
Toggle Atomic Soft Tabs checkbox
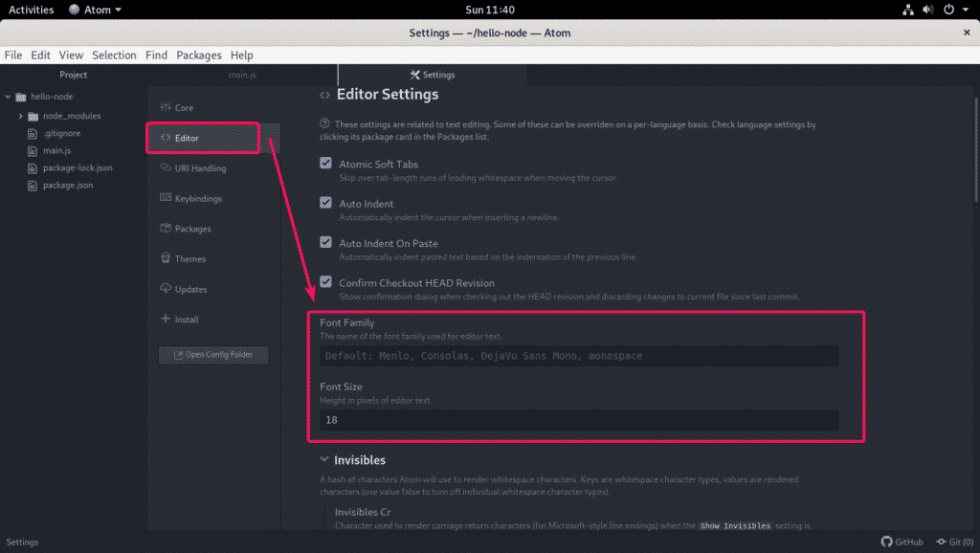point(325,163)
